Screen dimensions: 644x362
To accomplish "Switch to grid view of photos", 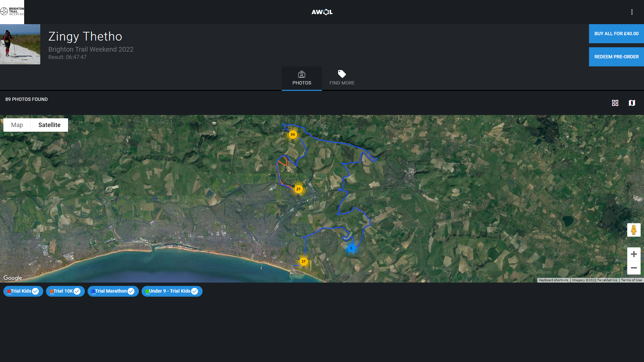I will [x=615, y=103].
